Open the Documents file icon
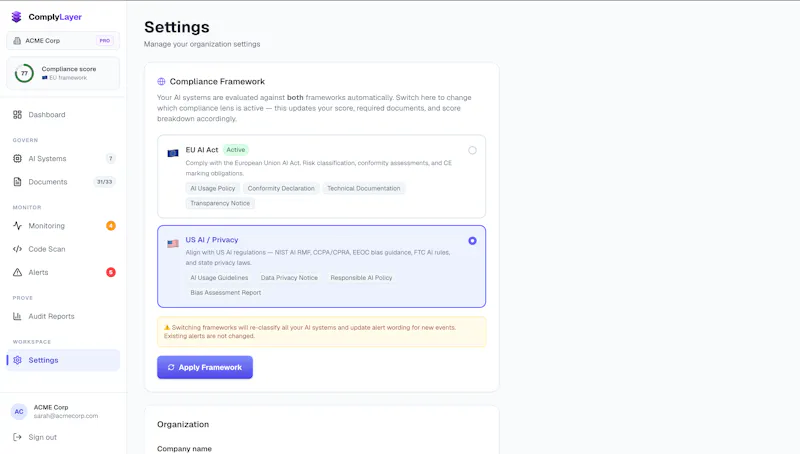 click(17, 182)
